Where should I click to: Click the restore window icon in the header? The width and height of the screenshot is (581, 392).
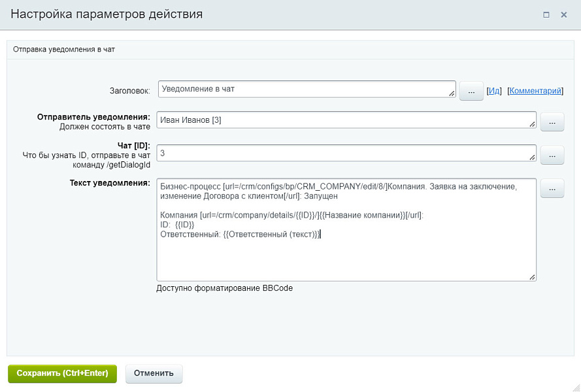point(546,14)
